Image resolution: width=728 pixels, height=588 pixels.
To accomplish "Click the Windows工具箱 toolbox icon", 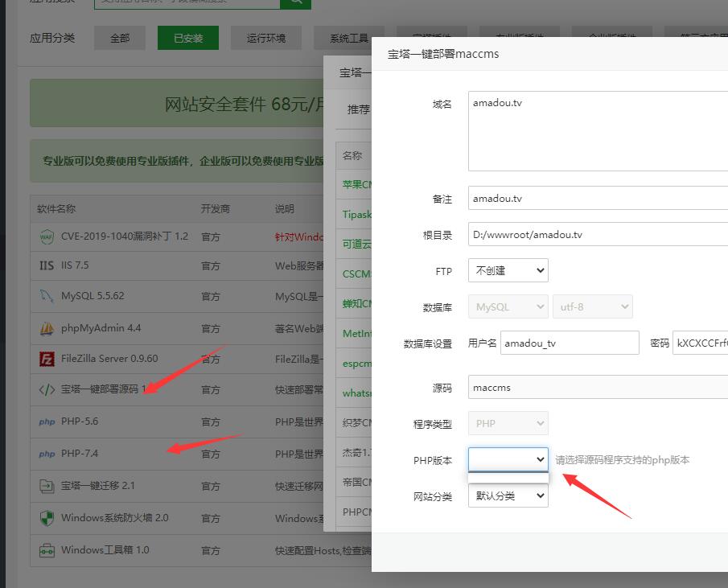I will [x=47, y=550].
